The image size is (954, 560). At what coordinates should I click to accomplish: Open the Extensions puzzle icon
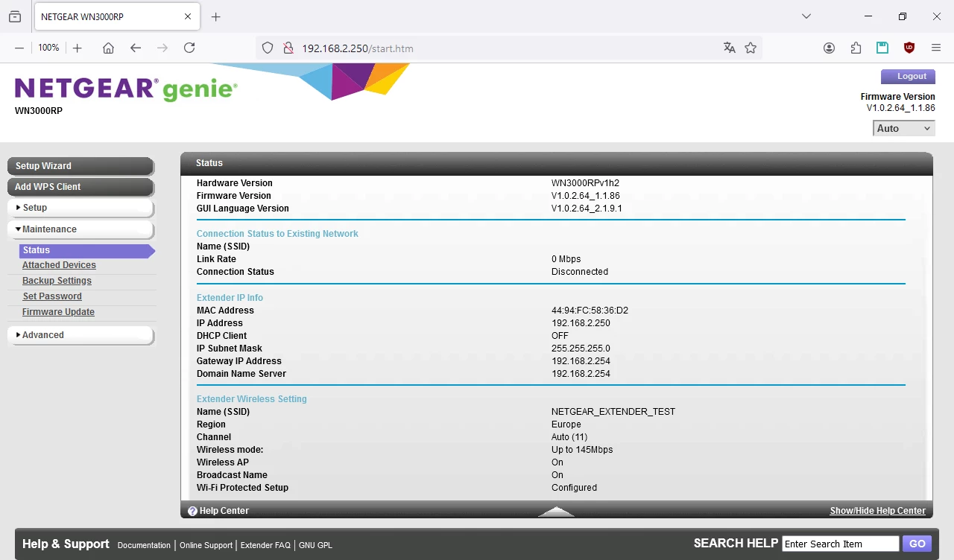point(856,48)
